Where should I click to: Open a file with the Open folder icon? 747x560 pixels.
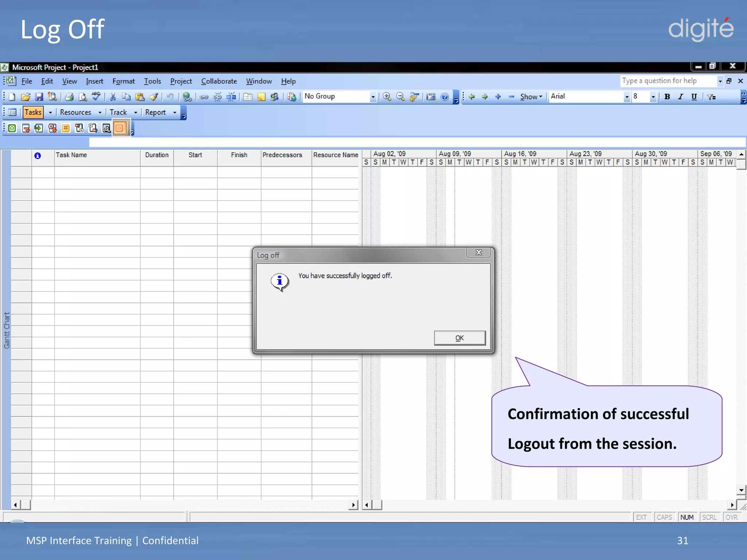(26, 97)
